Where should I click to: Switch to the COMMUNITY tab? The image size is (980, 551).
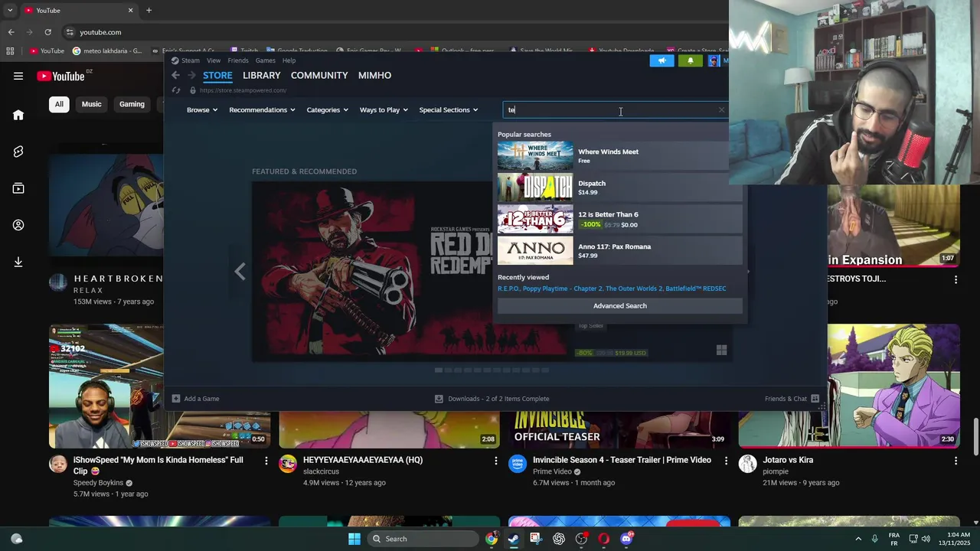pos(319,75)
